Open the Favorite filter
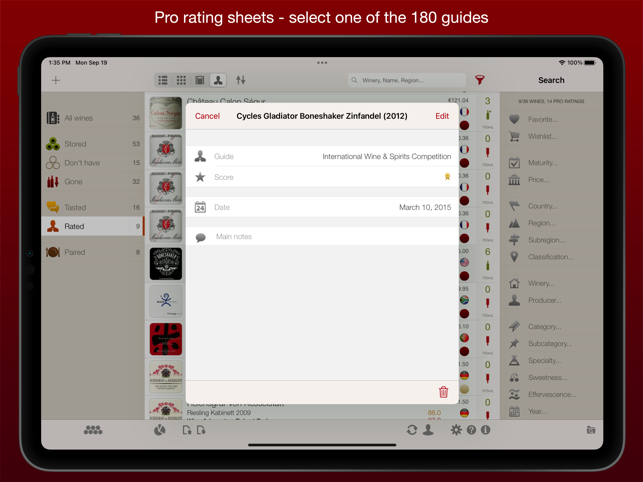The image size is (643, 482). (x=551, y=119)
